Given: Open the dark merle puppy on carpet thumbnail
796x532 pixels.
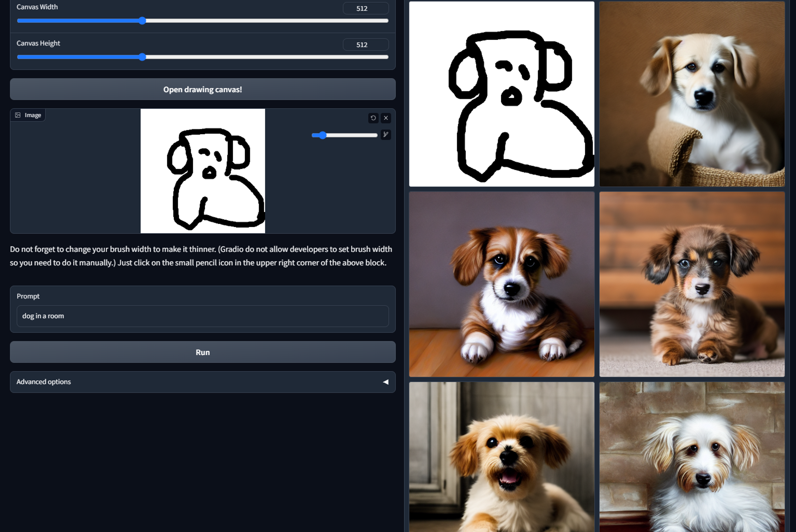Looking at the screenshot, I should 692,284.
